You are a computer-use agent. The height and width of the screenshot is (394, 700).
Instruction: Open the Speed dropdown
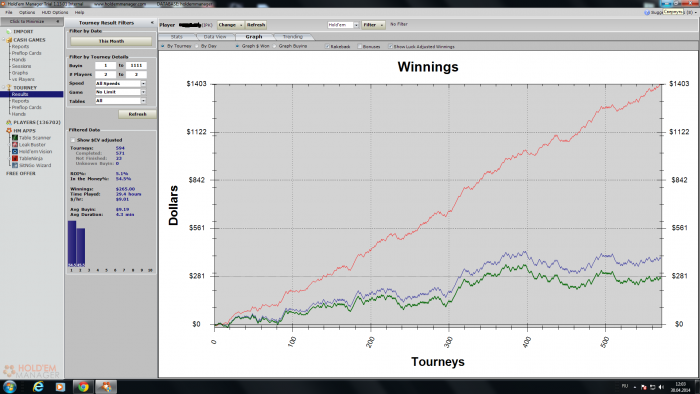(143, 83)
